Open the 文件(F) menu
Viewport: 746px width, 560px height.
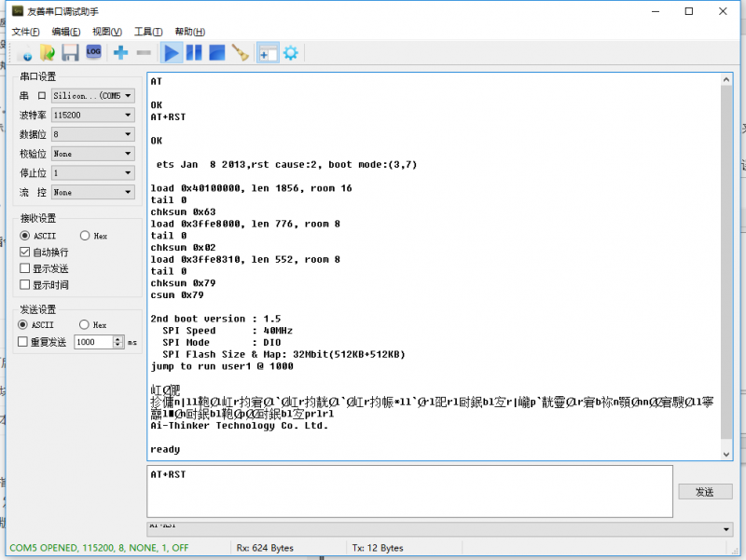[26, 32]
